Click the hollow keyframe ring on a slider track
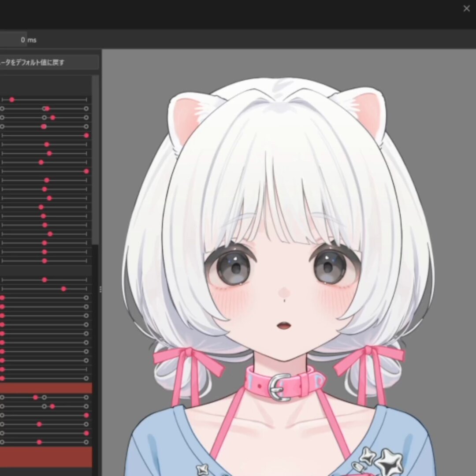 click(44, 118)
